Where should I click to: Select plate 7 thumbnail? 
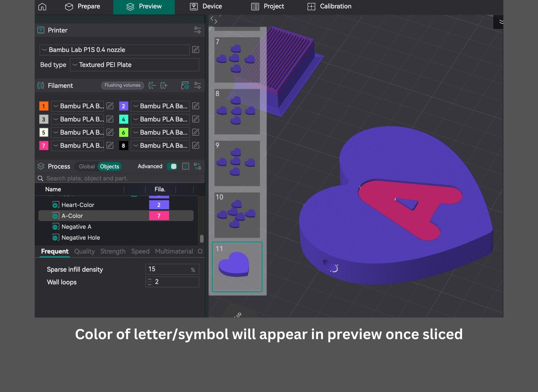[x=237, y=60]
